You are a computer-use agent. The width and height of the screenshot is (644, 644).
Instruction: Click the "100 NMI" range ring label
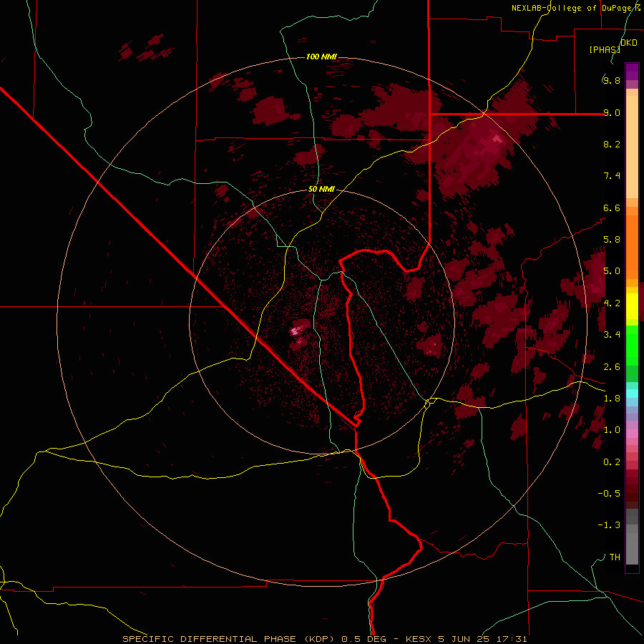click(321, 57)
